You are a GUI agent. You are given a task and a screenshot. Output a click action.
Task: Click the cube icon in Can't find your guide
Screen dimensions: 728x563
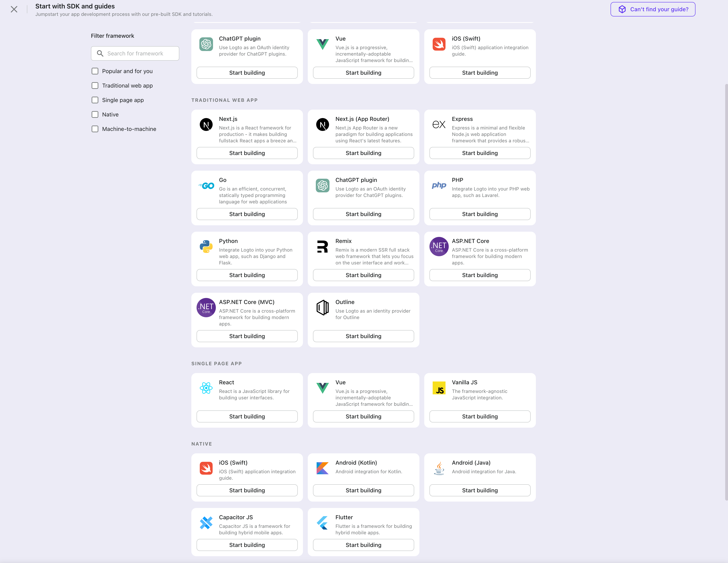coord(622,9)
